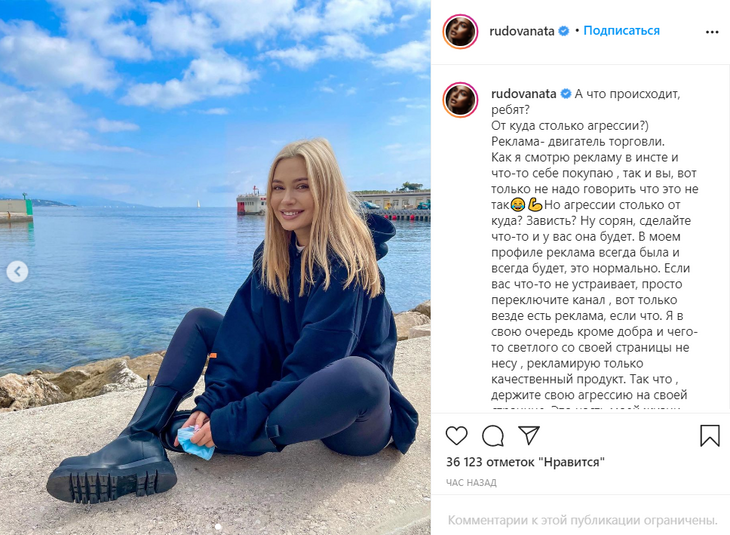Go to the previous photo with the left arrow
The height and width of the screenshot is (535, 730).
click(x=17, y=271)
